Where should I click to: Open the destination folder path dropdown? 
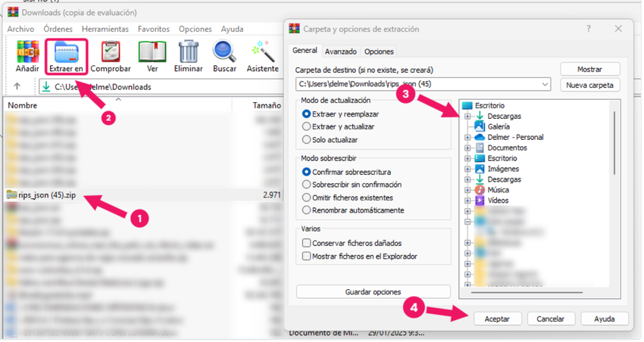545,84
